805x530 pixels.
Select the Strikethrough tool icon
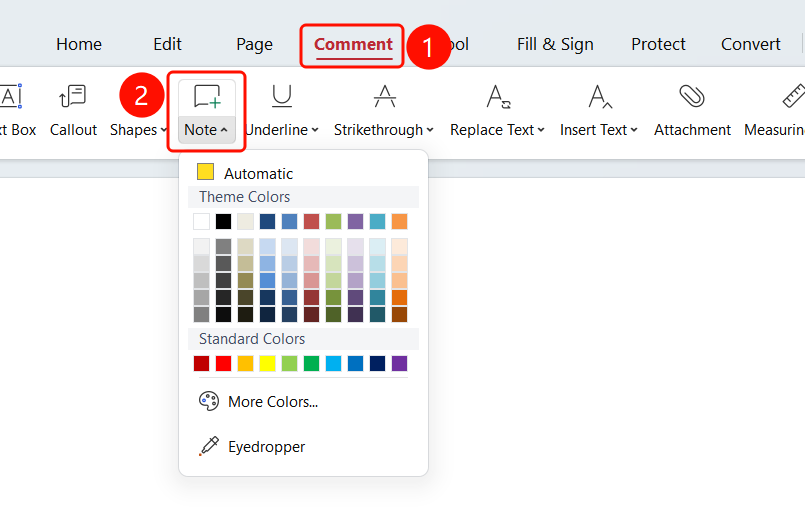[385, 97]
